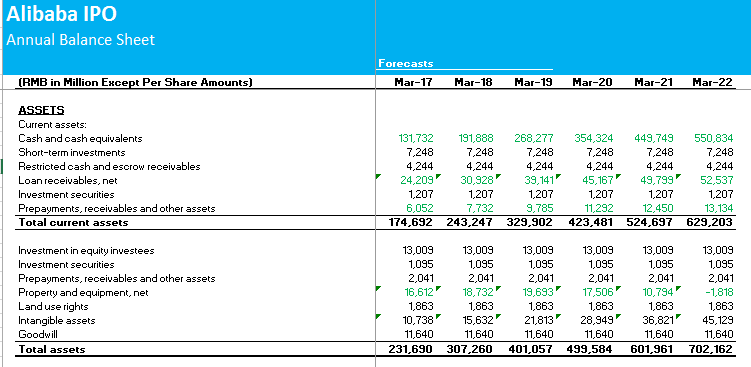Click prepayments value 9,785
Screen dimensions: 751x367
tap(539, 208)
